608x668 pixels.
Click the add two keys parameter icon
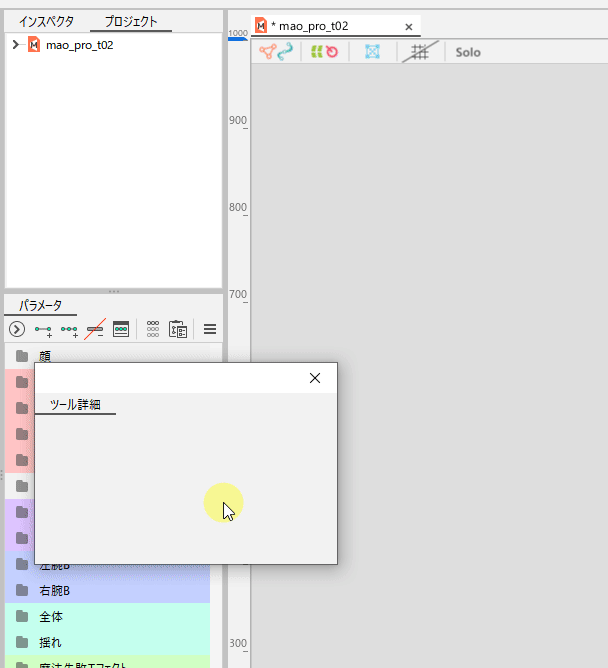click(43, 329)
